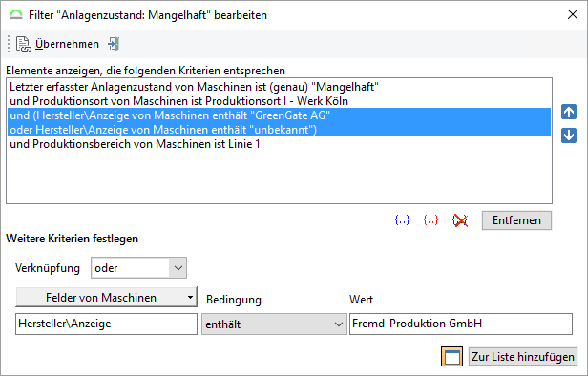
Task: Select criterion 'Letzter erfasster Anlagenzustand' row
Action: click(x=279, y=87)
